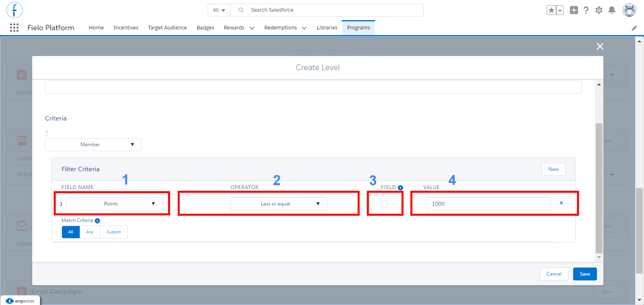This screenshot has height=305, width=644.
Task: Click New in Email Campaigns section
Action: click(607, 292)
